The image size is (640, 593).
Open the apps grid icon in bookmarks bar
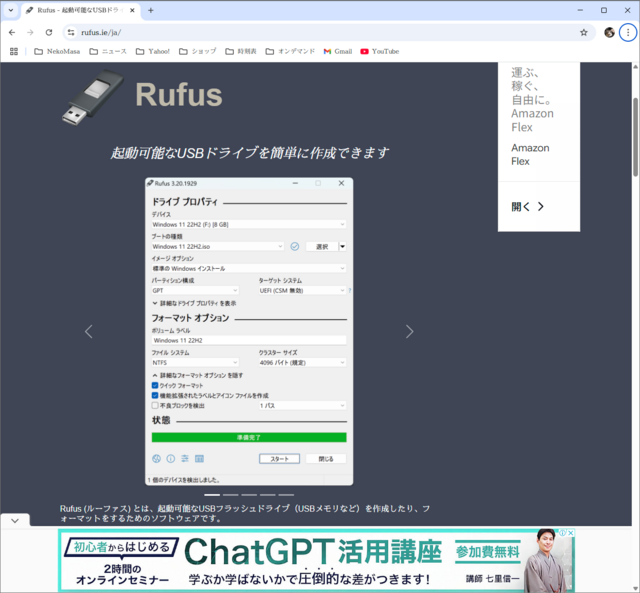(14, 51)
